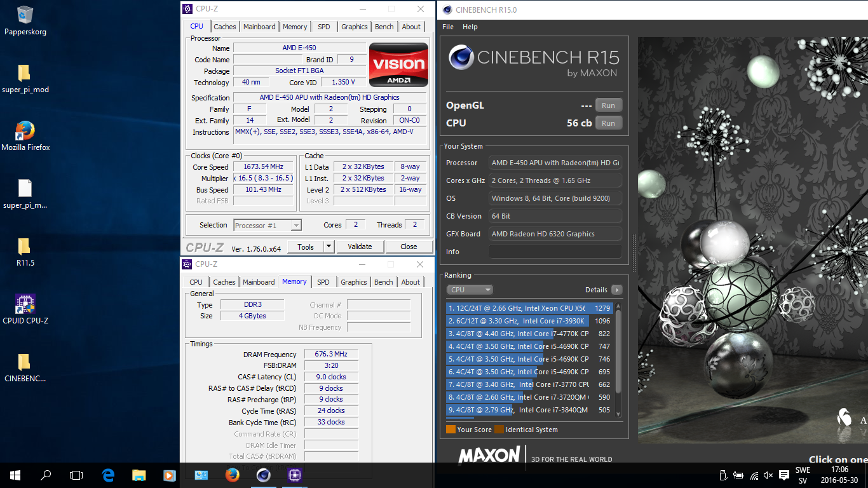Open Cinebench File menu

tap(448, 27)
